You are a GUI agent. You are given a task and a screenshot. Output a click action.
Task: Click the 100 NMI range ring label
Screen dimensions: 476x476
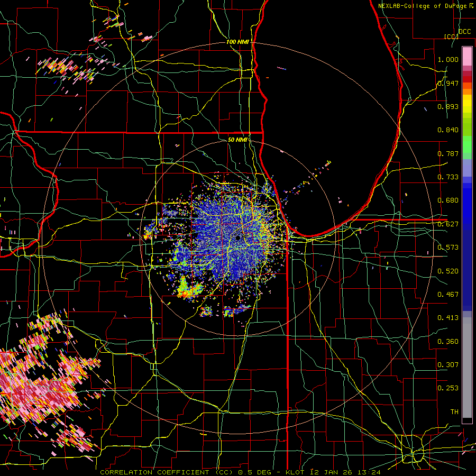click(237, 42)
